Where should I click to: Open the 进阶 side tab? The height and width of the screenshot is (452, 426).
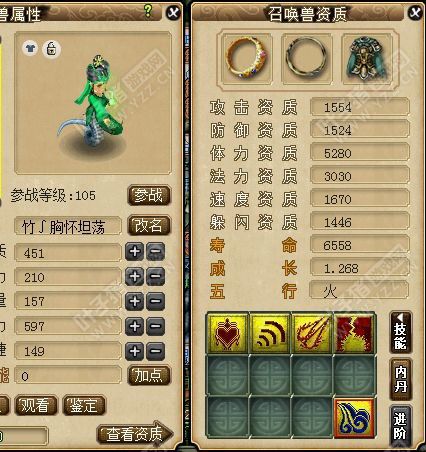(x=400, y=426)
